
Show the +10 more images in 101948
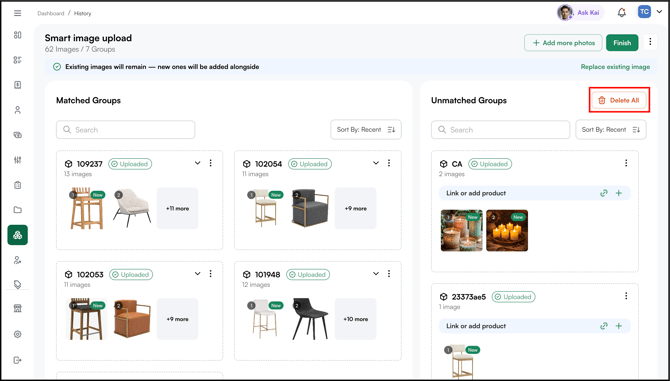pos(356,319)
